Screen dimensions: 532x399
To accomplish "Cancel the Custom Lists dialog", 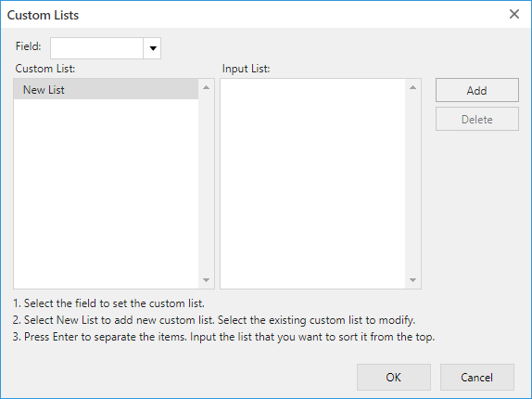I will (477, 378).
